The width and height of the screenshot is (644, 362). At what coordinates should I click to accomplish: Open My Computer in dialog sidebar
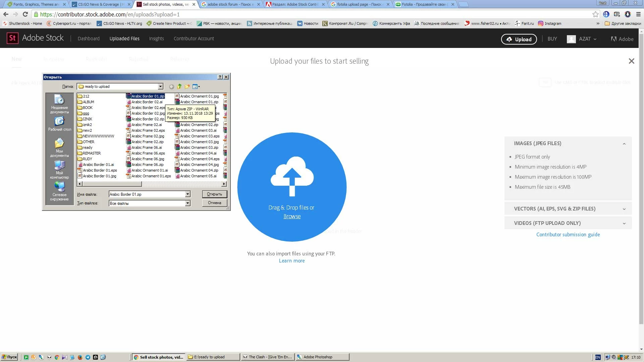coord(59,169)
